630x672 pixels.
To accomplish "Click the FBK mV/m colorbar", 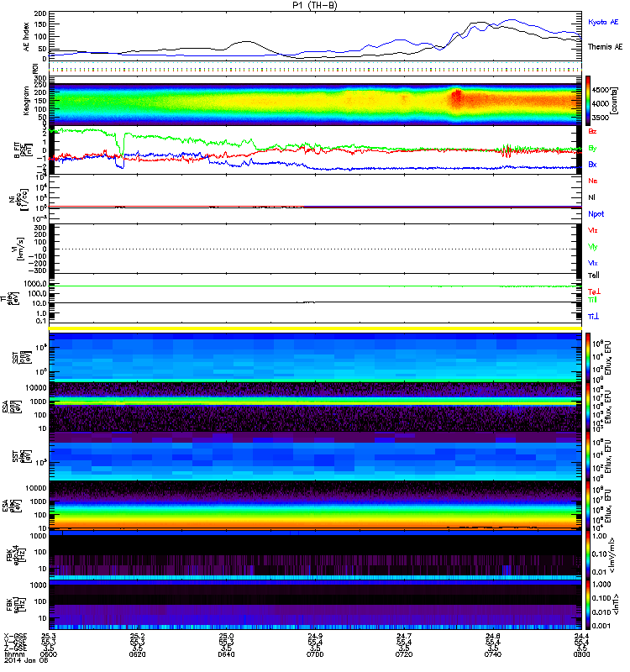I will (589, 555).
